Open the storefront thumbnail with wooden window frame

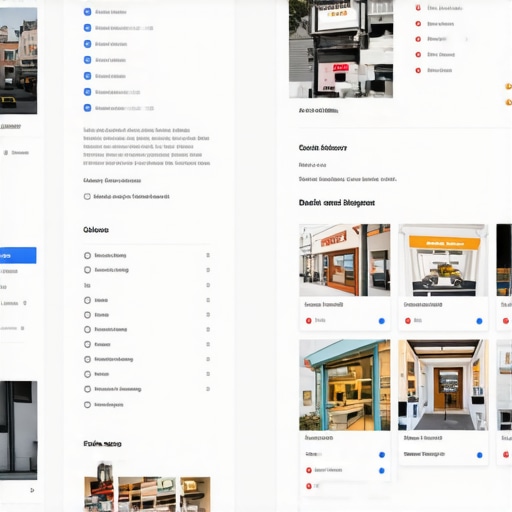[x=345, y=260]
